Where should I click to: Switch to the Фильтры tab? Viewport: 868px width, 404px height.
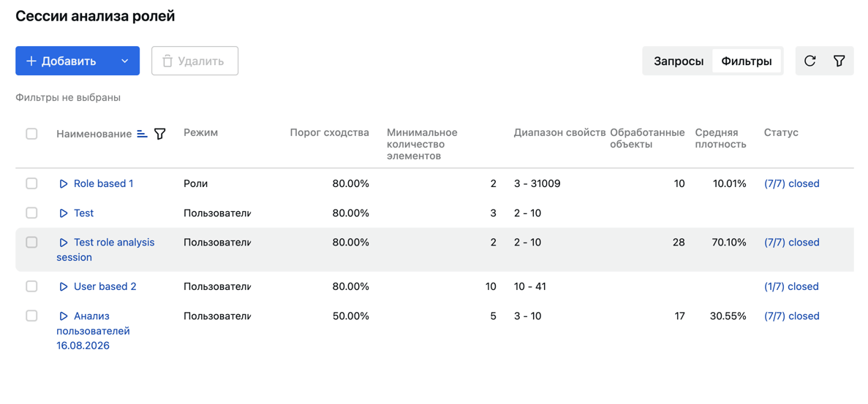[x=746, y=61]
